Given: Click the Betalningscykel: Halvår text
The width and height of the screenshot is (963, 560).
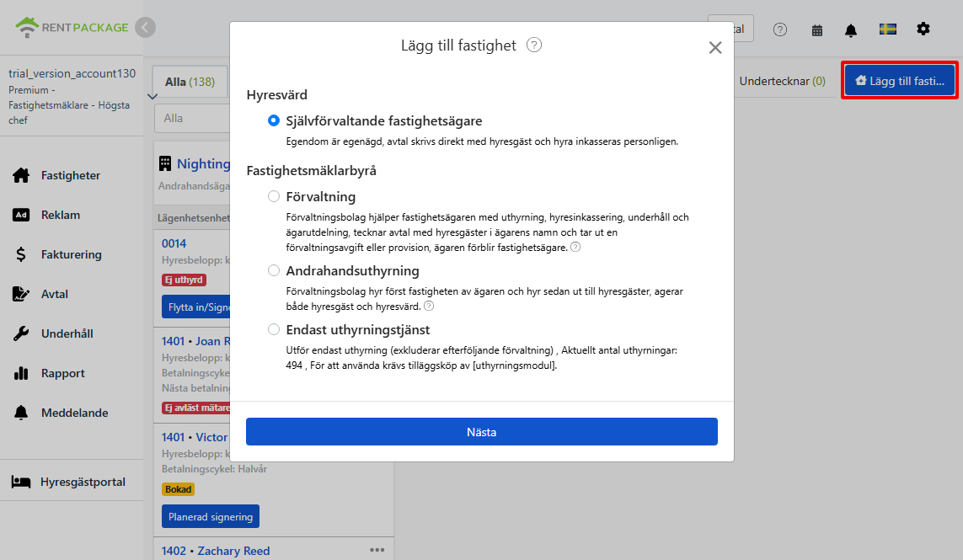Looking at the screenshot, I should coord(214,468).
